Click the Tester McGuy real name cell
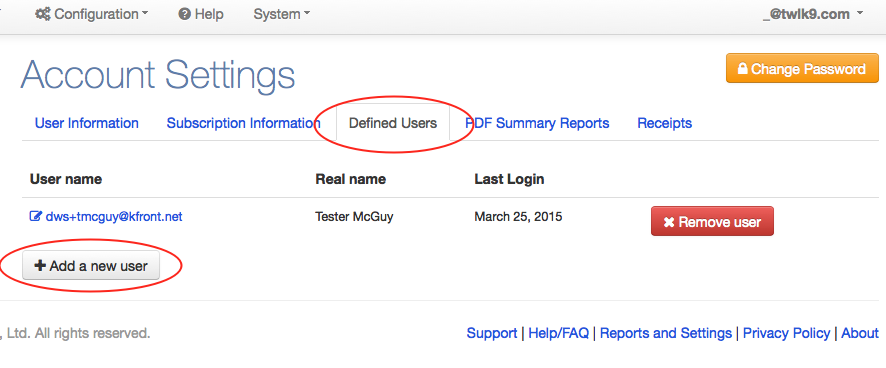 354,217
